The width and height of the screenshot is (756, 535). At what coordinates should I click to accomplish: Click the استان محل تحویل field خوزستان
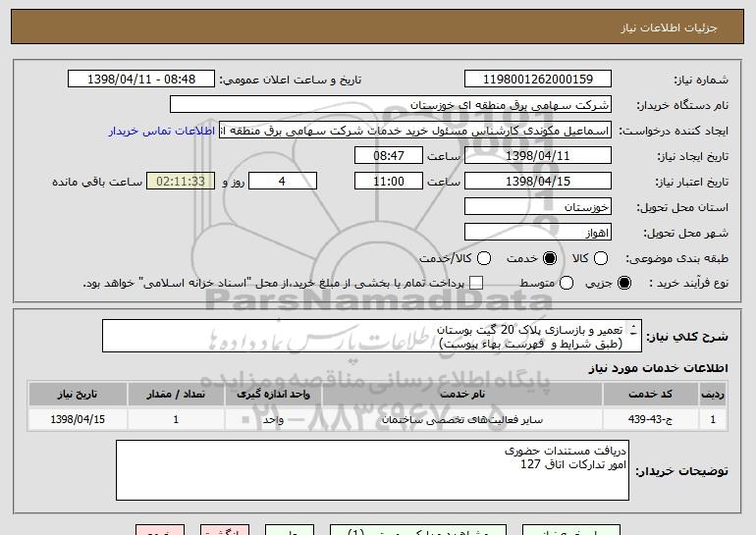538,207
